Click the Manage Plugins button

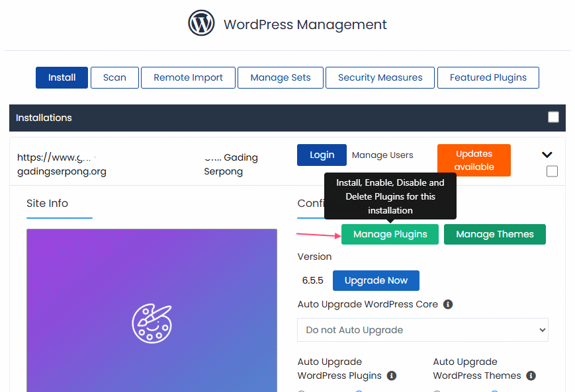[390, 234]
